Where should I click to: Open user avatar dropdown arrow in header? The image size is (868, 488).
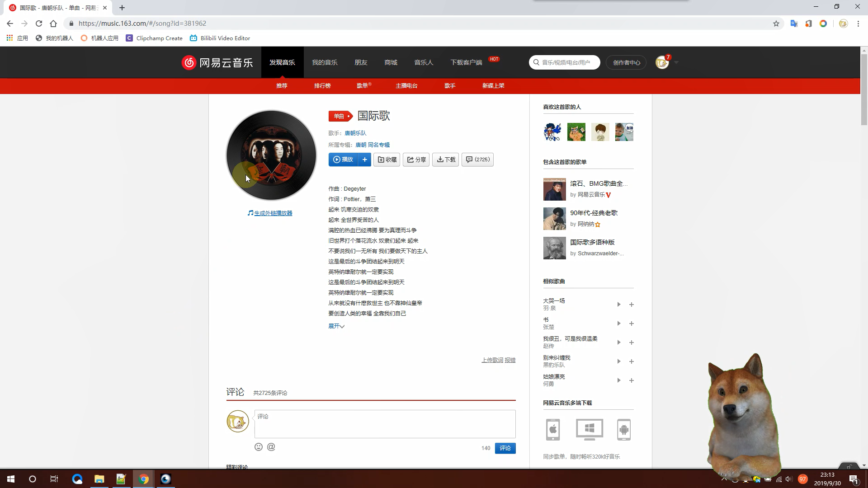pos(676,62)
